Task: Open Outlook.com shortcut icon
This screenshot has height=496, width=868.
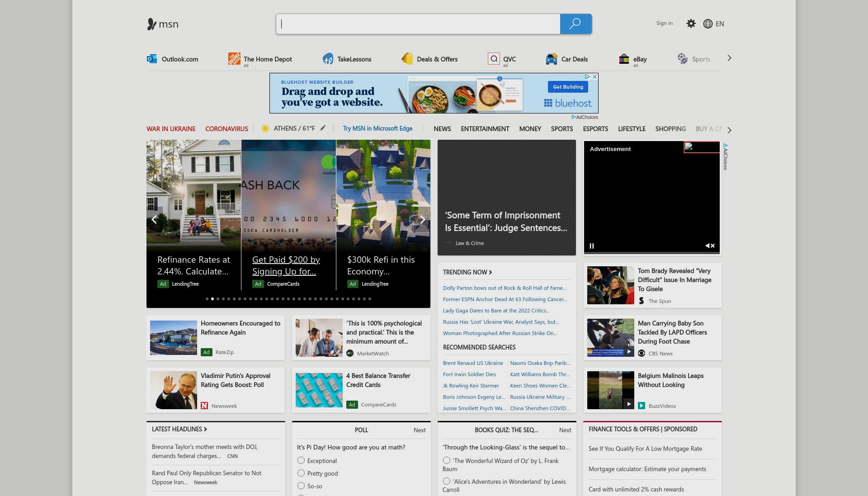Action: pyautogui.click(x=152, y=59)
